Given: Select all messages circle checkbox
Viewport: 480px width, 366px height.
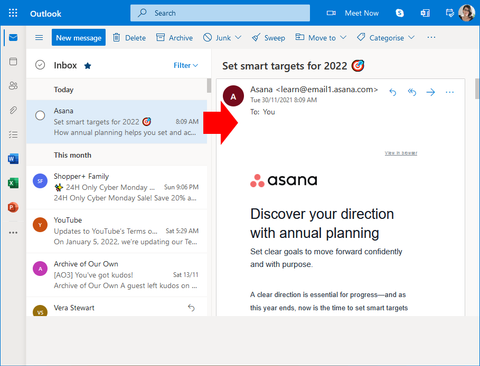Looking at the screenshot, I should pos(40,65).
